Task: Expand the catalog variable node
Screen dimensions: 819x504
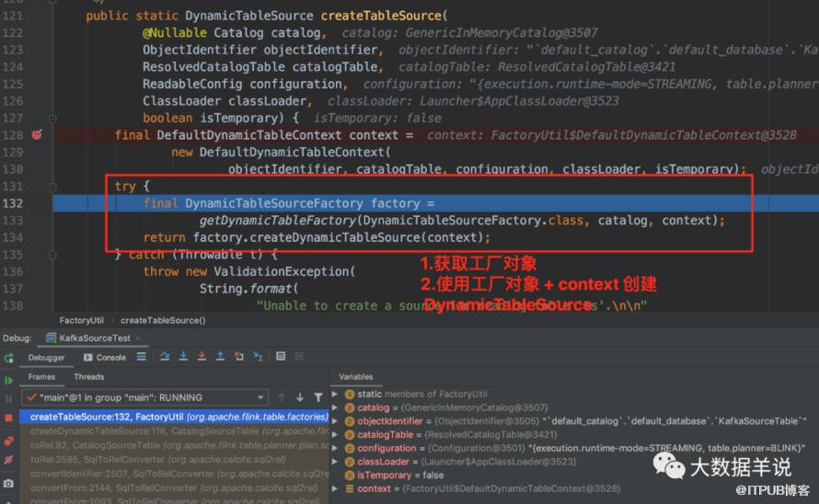Action: 335,407
